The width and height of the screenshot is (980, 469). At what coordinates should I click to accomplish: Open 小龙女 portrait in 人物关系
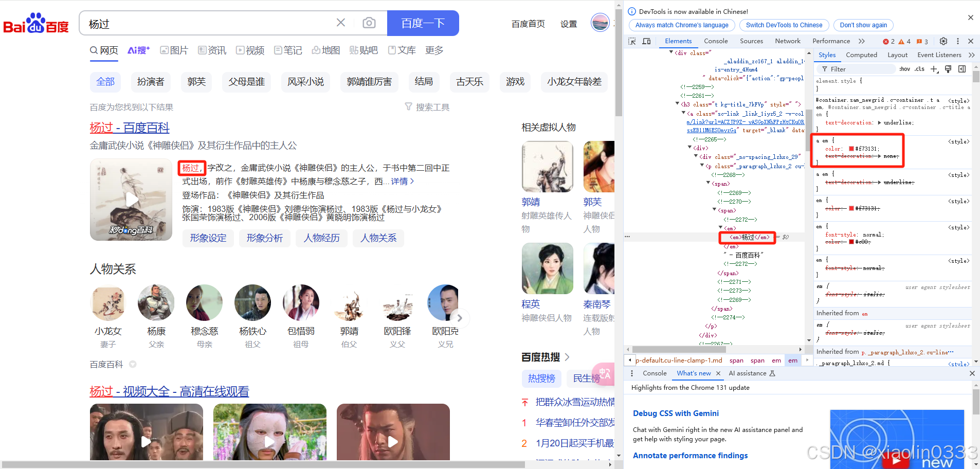pos(108,303)
